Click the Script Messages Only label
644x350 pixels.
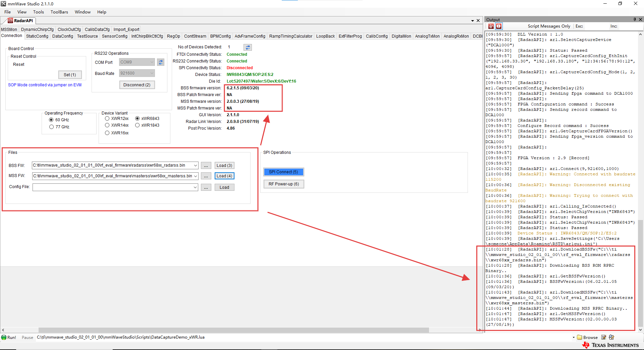point(549,26)
